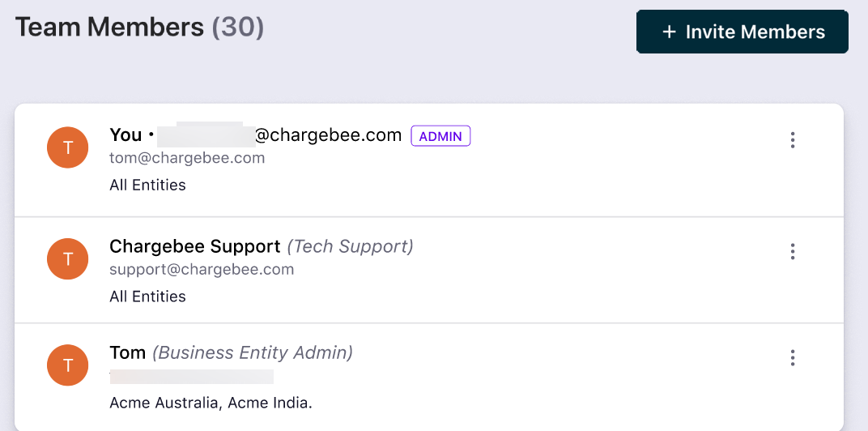Image resolution: width=868 pixels, height=431 pixels.
Task: Click the tom@chargebee.com email
Action: 187,158
